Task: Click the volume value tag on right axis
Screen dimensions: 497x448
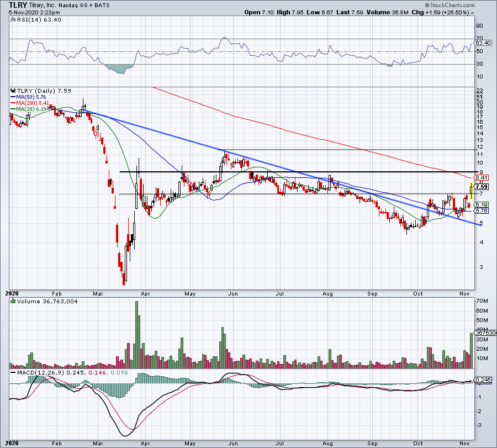Action: pyautogui.click(x=485, y=333)
